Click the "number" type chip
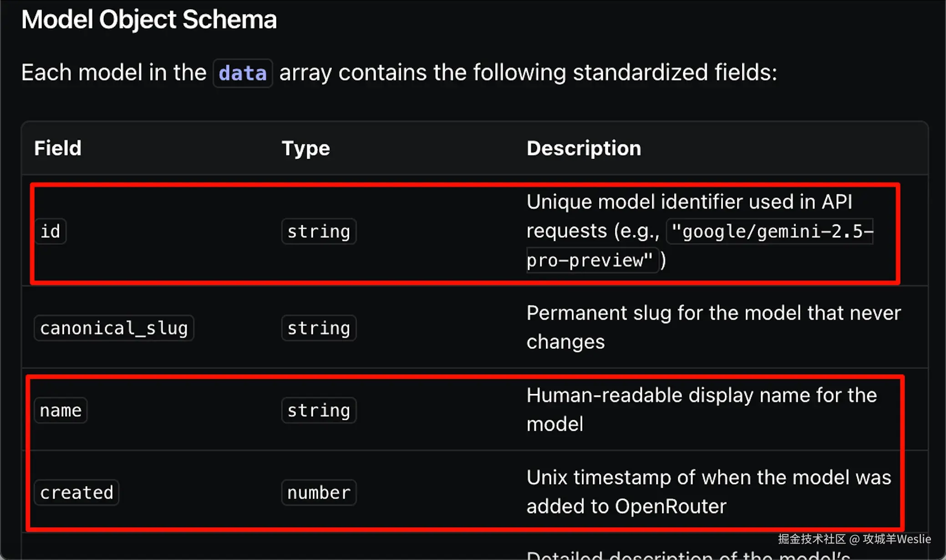Image resolution: width=946 pixels, height=560 pixels. tap(319, 492)
